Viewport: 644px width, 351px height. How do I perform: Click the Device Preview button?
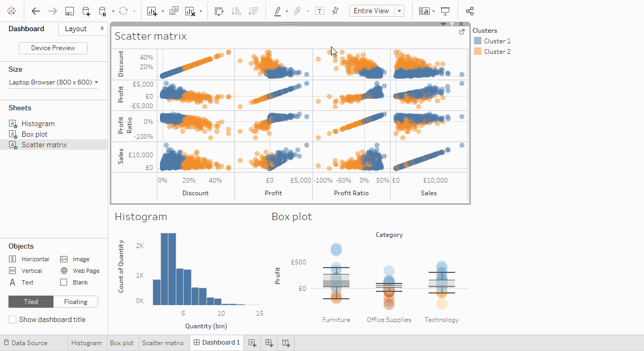(x=53, y=48)
